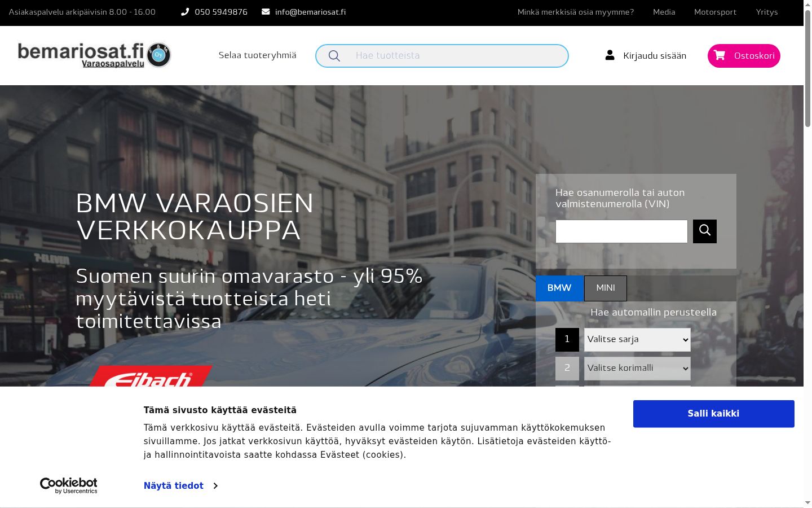Open Minkä merkkisiä osia myymme? link
Image resolution: width=812 pixels, height=508 pixels.
pyautogui.click(x=576, y=12)
